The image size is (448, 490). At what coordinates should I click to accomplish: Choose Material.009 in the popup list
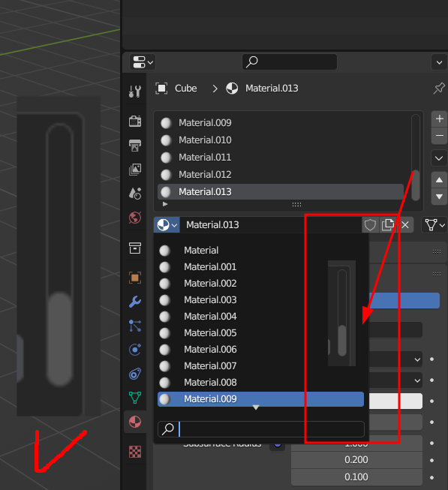tap(260, 399)
